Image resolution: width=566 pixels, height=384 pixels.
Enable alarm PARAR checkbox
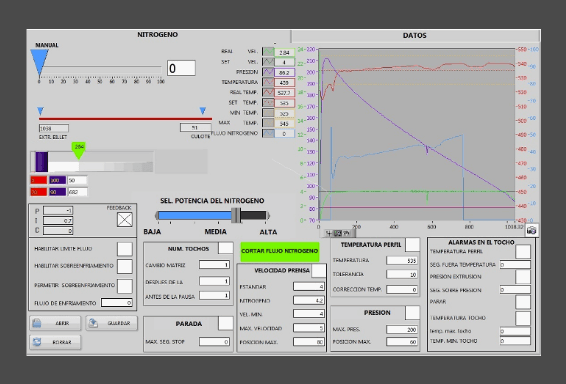coord(523,302)
